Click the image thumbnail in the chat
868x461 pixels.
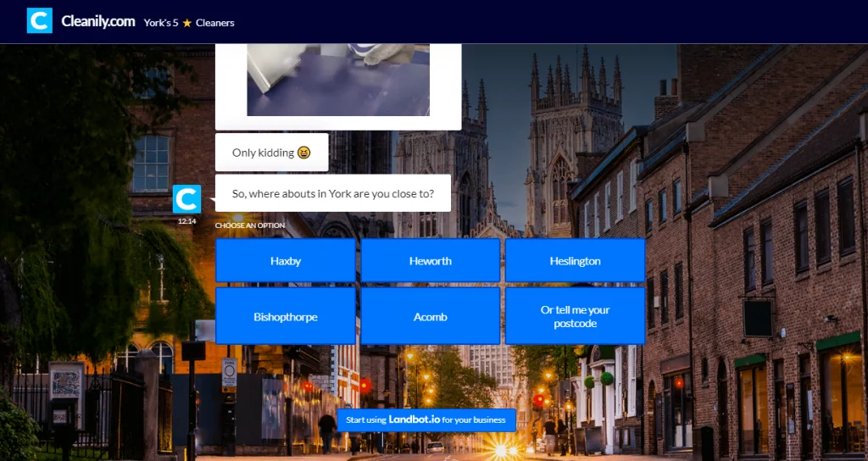pyautogui.click(x=338, y=80)
